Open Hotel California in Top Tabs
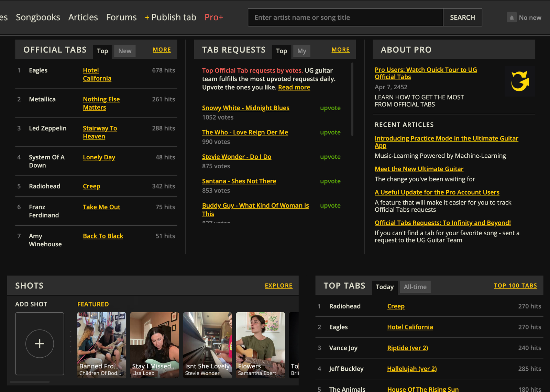This screenshot has height=392, width=550. [x=410, y=327]
